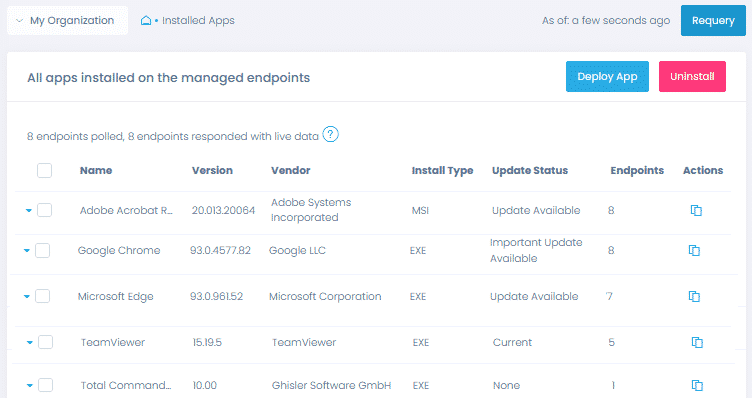Click endpoints count 5 for TeamViewer
The image size is (752, 398).
[x=611, y=342]
